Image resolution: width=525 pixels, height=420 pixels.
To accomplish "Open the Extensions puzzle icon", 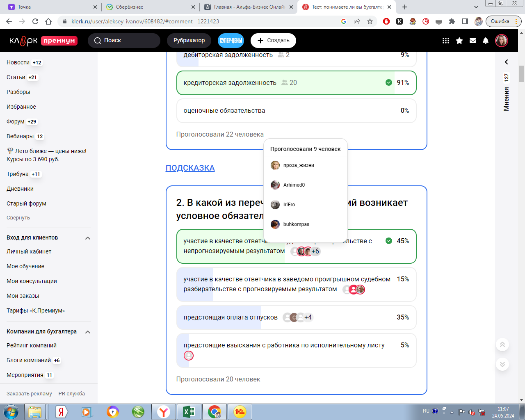I will (452, 21).
